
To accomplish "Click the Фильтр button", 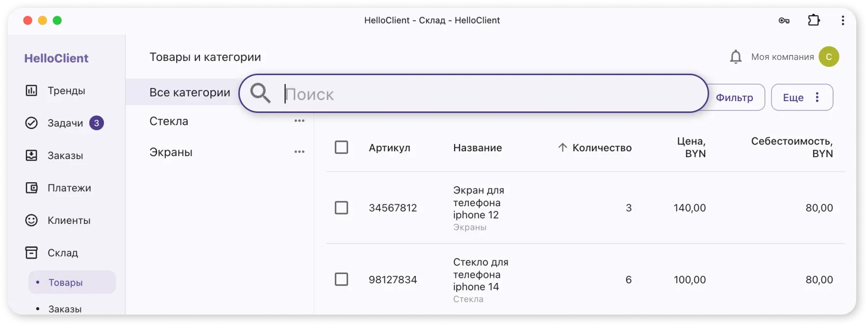I will click(x=735, y=97).
